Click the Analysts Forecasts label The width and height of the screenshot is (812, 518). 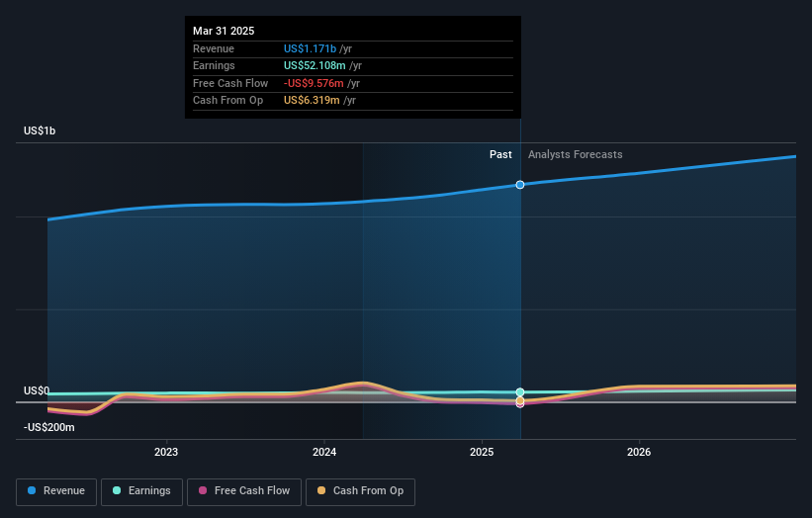point(576,155)
